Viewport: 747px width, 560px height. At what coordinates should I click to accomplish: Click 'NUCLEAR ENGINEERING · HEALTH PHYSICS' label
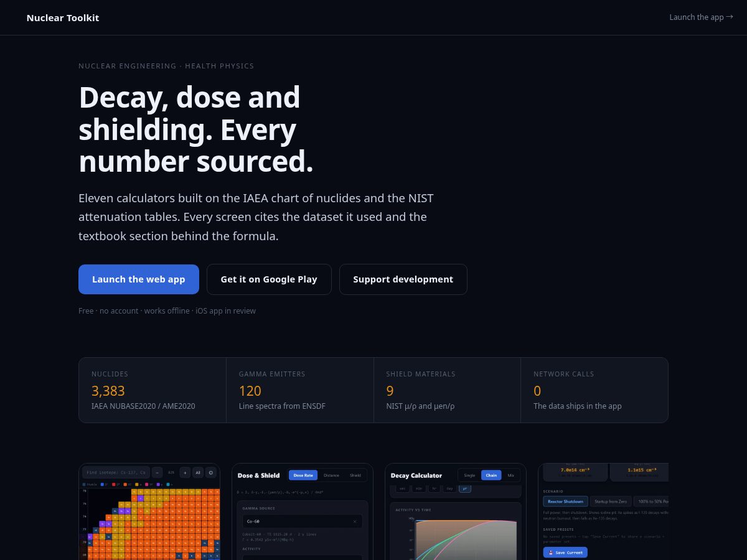click(x=166, y=66)
